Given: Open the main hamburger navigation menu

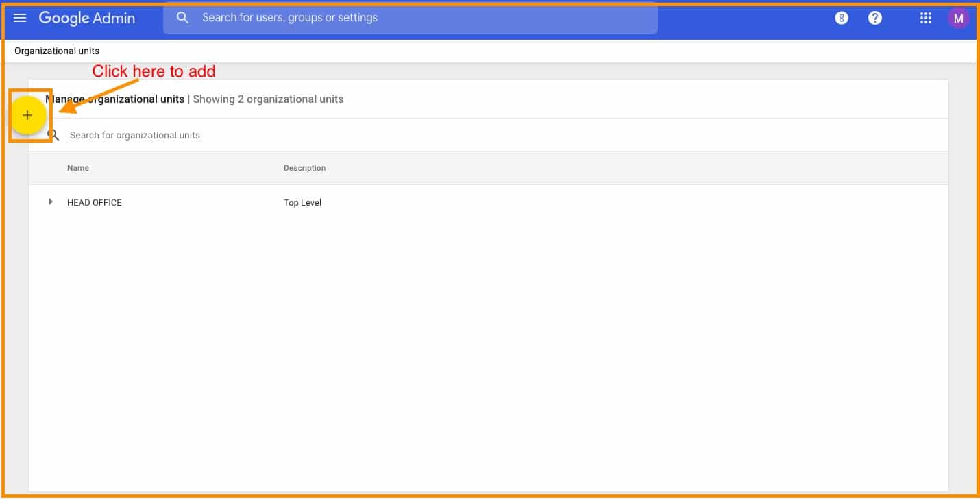Looking at the screenshot, I should point(20,18).
